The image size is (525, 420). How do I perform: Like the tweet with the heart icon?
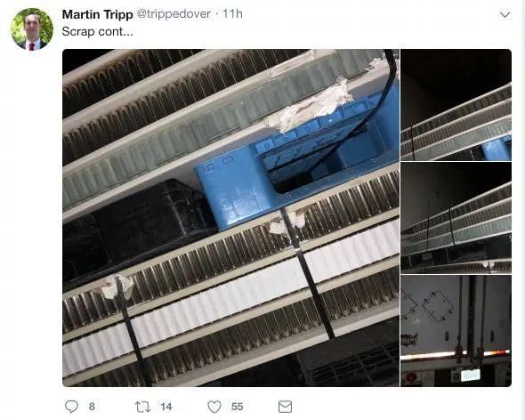[214, 407]
